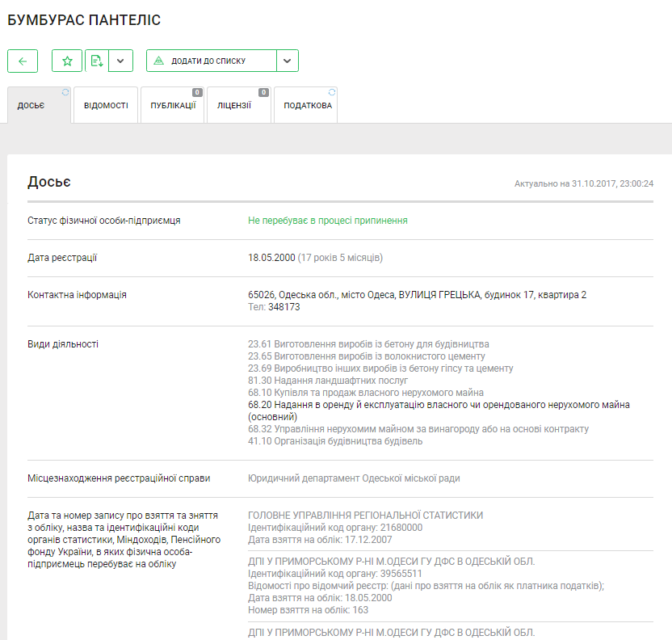Click the triangle icon in 'Додати до списку'

pyautogui.click(x=159, y=61)
